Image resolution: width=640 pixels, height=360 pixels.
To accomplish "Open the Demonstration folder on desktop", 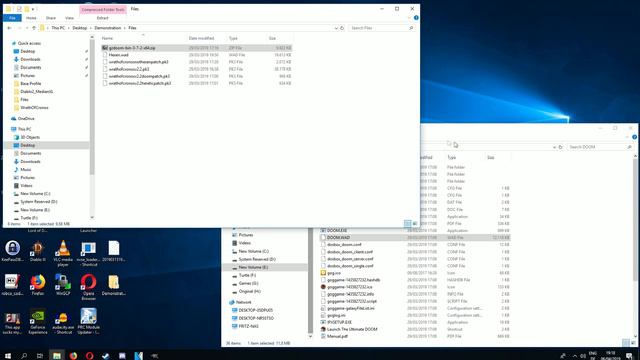I will point(113,284).
